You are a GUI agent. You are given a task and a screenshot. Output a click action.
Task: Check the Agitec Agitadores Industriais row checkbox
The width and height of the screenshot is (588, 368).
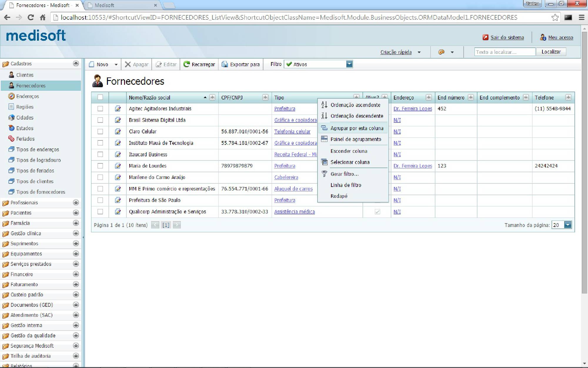tap(100, 109)
